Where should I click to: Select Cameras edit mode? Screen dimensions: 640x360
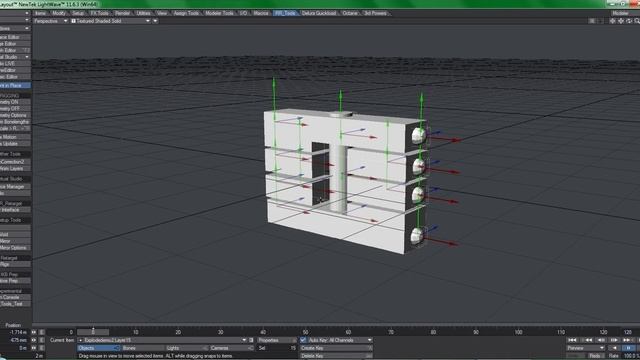[x=231, y=348]
